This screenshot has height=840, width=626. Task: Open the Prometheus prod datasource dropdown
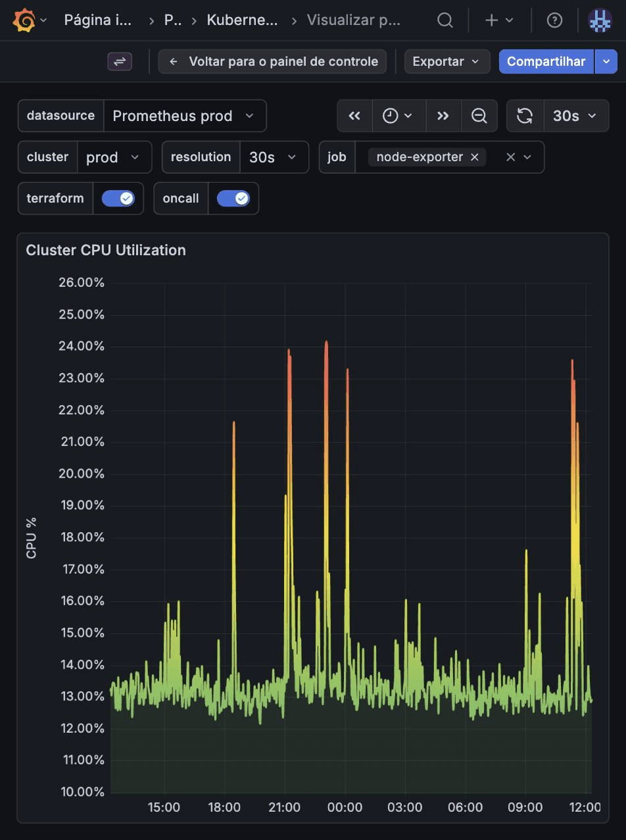pyautogui.click(x=185, y=116)
